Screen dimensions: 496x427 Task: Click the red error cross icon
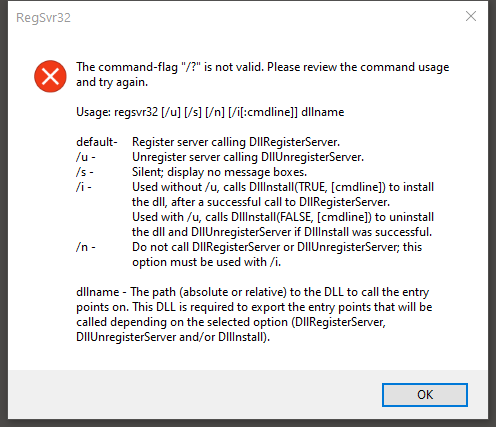tap(50, 76)
